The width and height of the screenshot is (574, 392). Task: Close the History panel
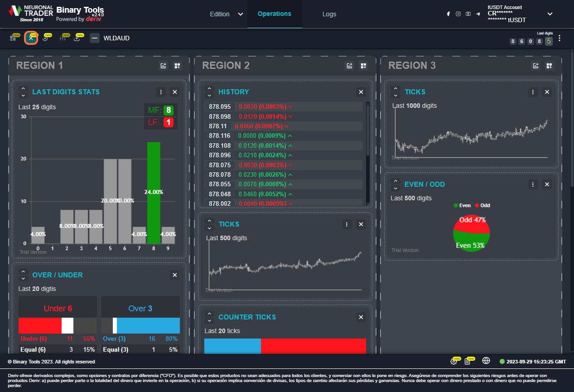(x=361, y=92)
